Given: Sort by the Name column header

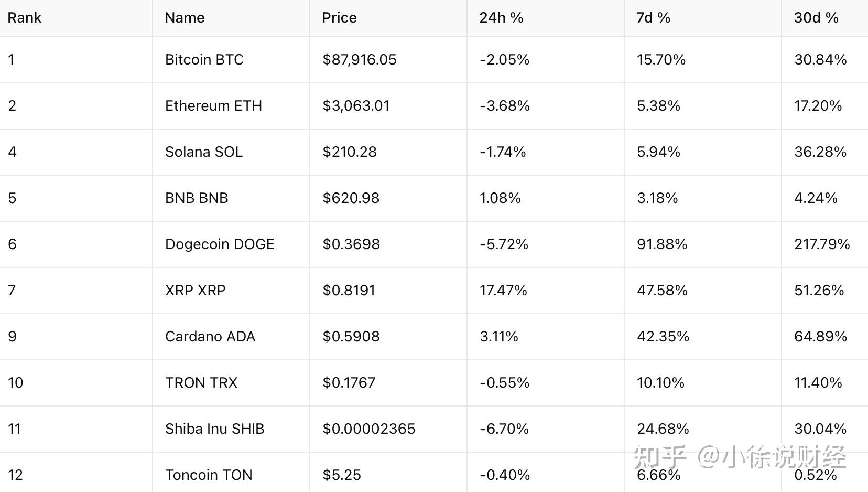Looking at the screenshot, I should 185,18.
